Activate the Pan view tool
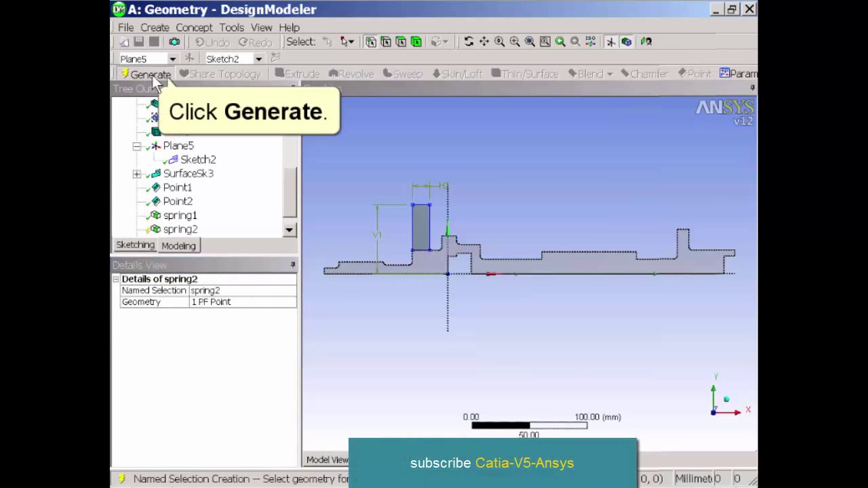 point(484,42)
